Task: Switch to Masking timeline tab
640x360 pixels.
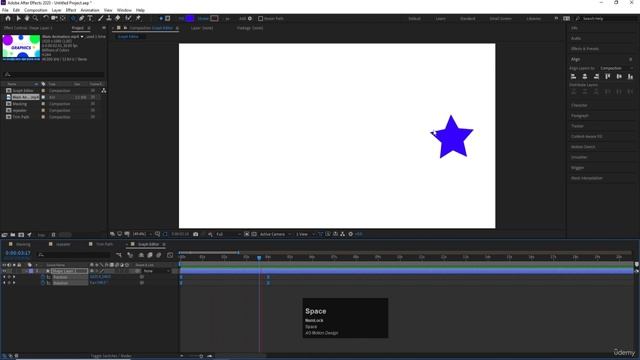Action: tap(23, 244)
